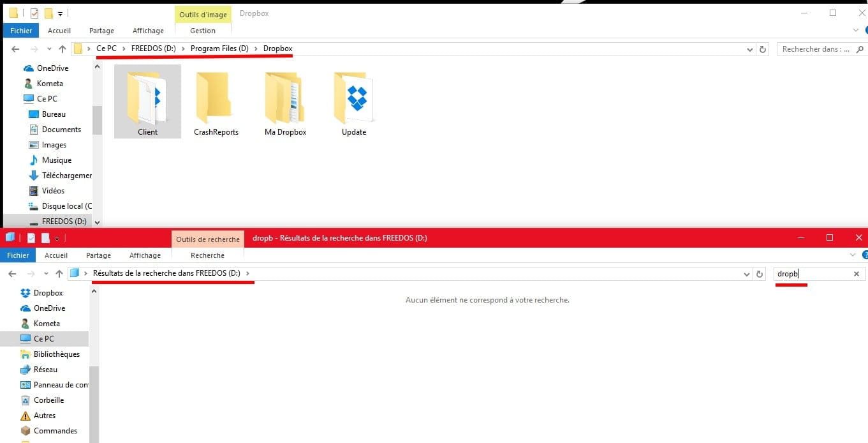Go back in the Dropbox window

point(15,49)
